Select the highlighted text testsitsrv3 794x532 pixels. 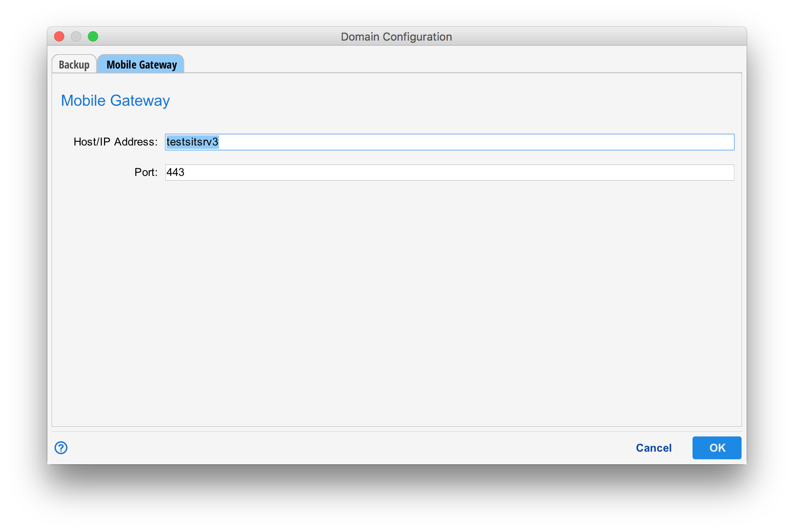point(192,142)
